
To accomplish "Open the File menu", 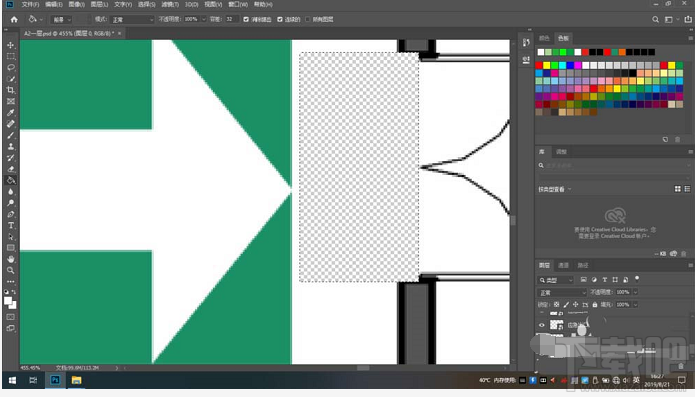I will coord(30,4).
